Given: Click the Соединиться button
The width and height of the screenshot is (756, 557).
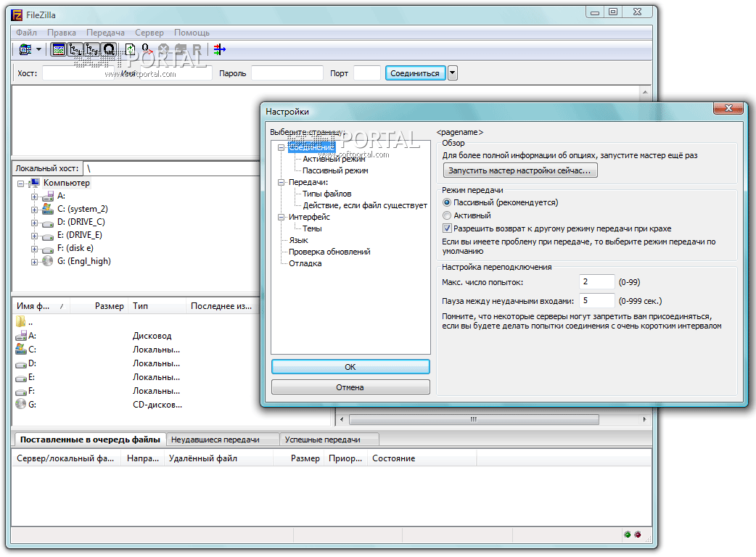Looking at the screenshot, I should [x=415, y=73].
